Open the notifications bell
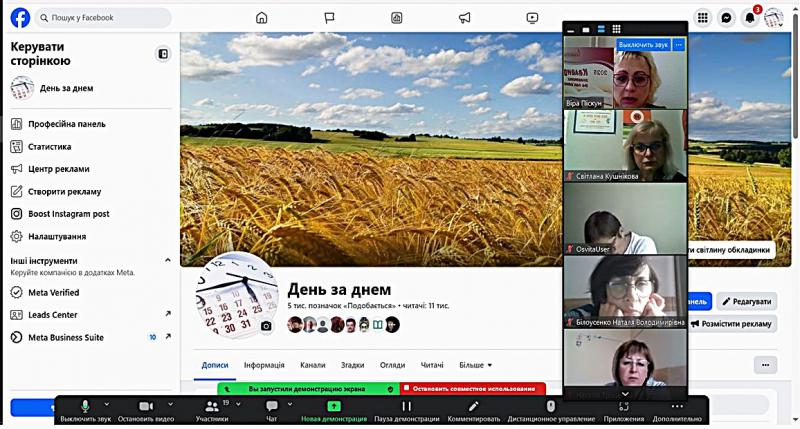This screenshot has width=800, height=429. [x=750, y=18]
